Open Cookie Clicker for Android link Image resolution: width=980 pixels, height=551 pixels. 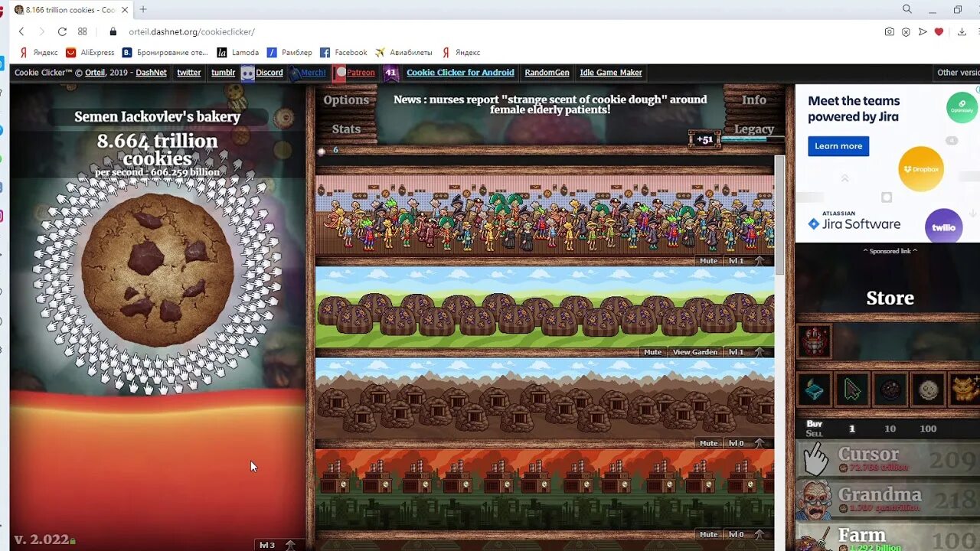460,73
